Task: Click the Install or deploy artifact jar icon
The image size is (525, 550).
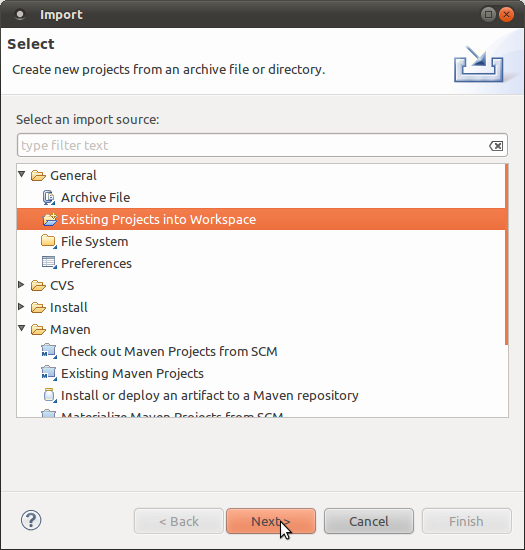Action: (49, 395)
